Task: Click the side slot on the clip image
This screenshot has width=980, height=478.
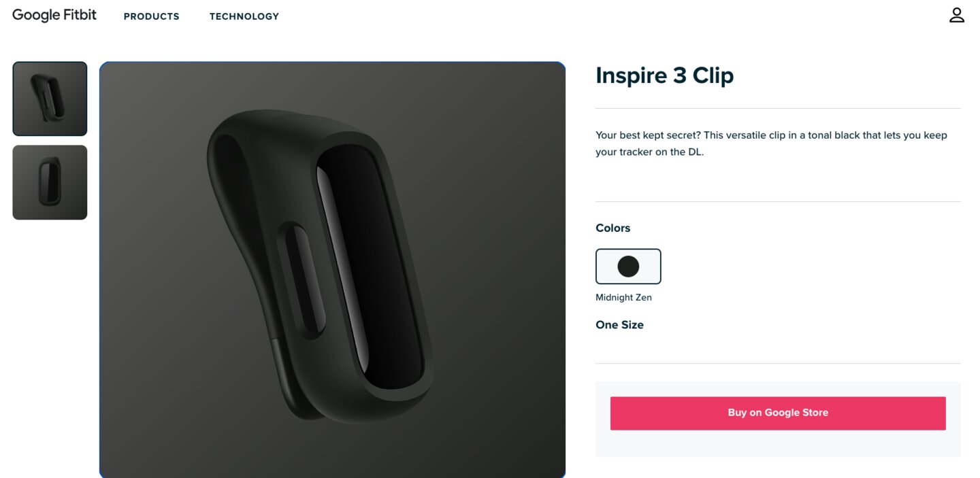Action: point(302,280)
